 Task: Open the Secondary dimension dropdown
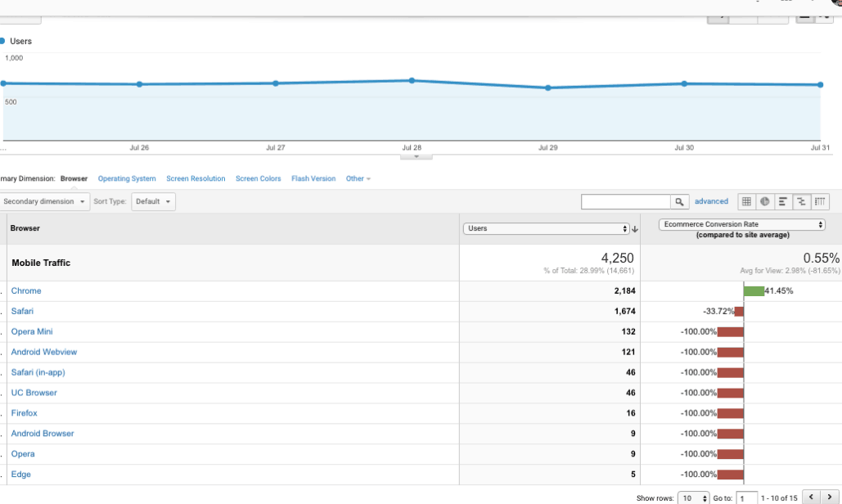(44, 201)
